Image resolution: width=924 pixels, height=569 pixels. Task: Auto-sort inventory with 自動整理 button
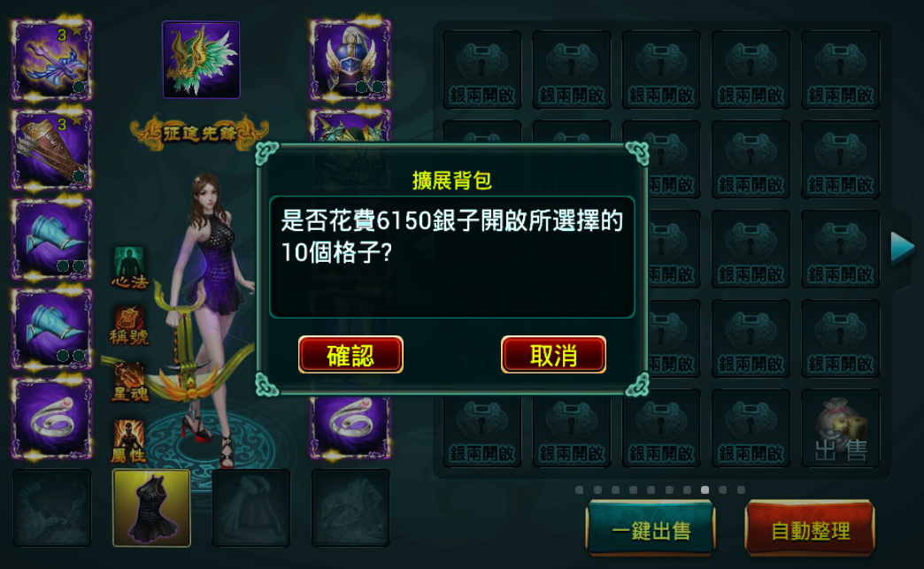tap(810, 528)
